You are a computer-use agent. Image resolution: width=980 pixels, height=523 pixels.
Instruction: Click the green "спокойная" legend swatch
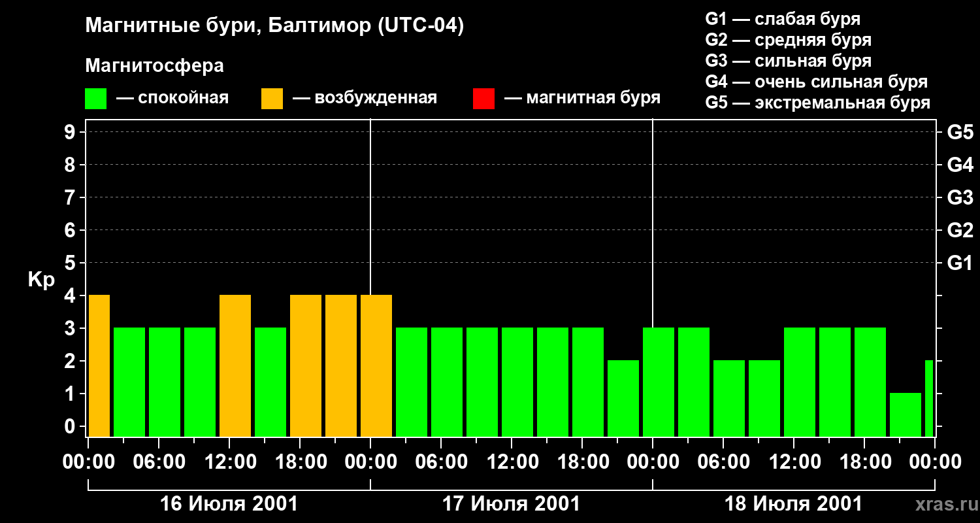pyautogui.click(x=95, y=99)
